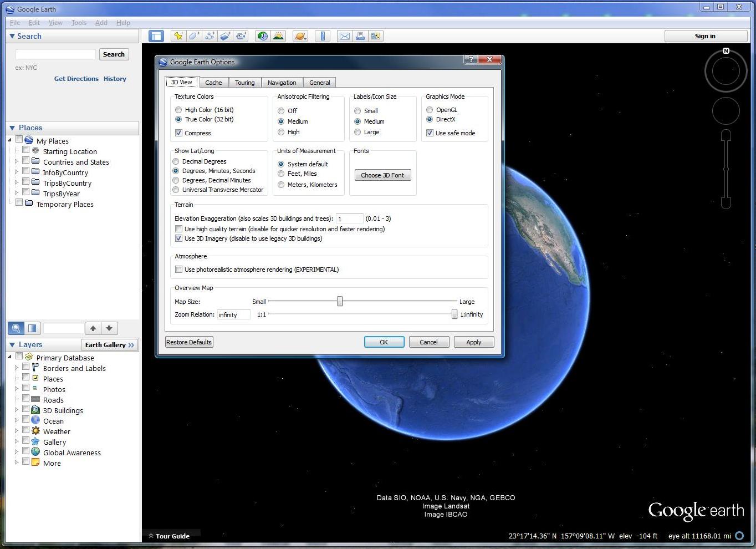Click the email envelope toolbar icon
Screen dimensions: 756x549
pyautogui.click(x=345, y=36)
